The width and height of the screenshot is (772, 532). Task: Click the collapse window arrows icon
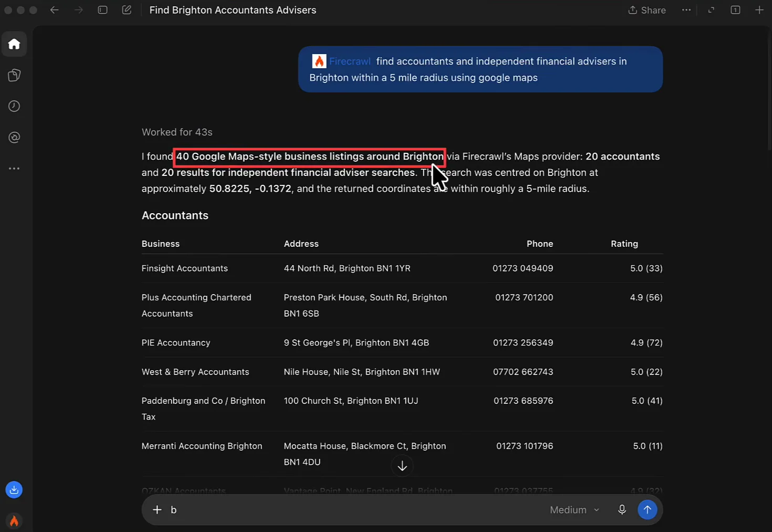click(711, 10)
